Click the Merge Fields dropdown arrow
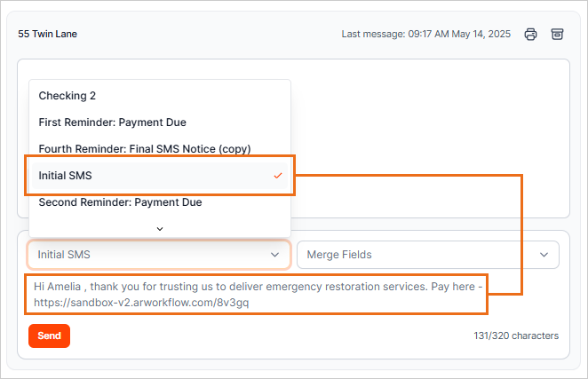The width and height of the screenshot is (588, 379). (x=544, y=255)
